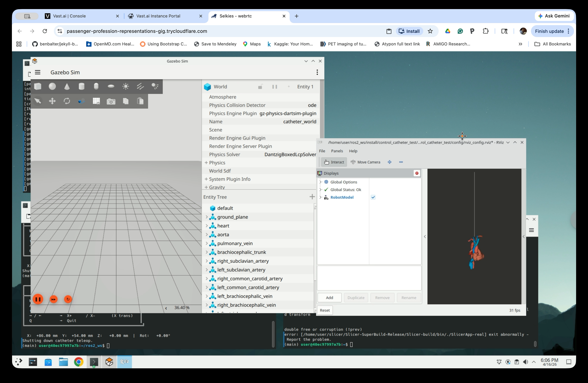Activate the translate mode arrows icon
The width and height of the screenshot is (588, 383).
[x=52, y=101]
